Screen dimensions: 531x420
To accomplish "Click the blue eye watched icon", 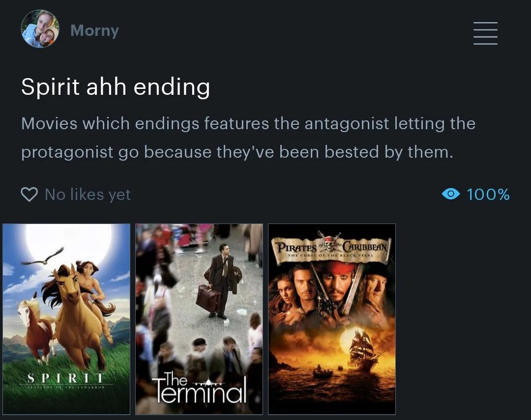I will (x=451, y=194).
